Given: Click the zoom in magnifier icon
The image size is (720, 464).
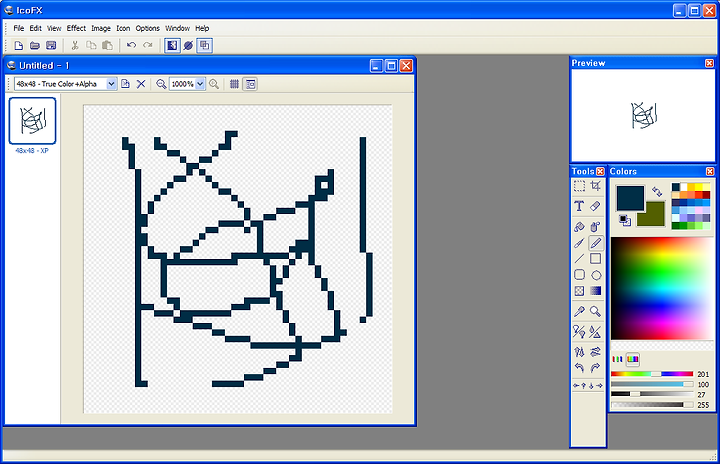Looking at the screenshot, I should coord(214,84).
